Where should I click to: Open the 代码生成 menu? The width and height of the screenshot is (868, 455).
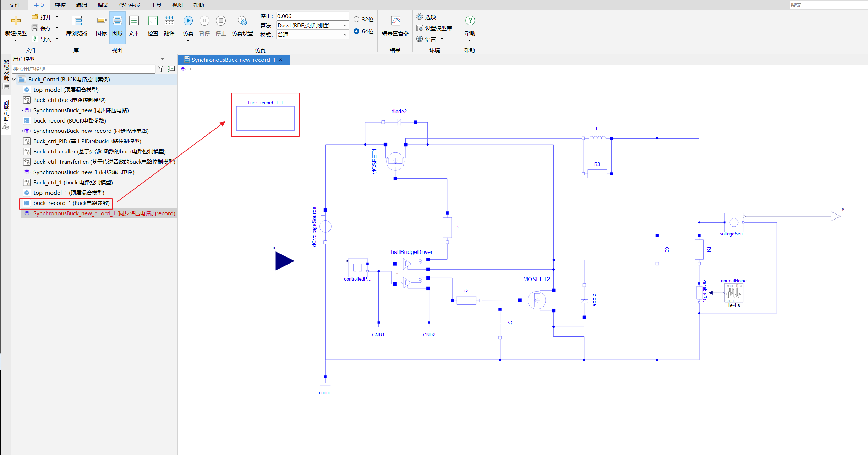coord(129,5)
